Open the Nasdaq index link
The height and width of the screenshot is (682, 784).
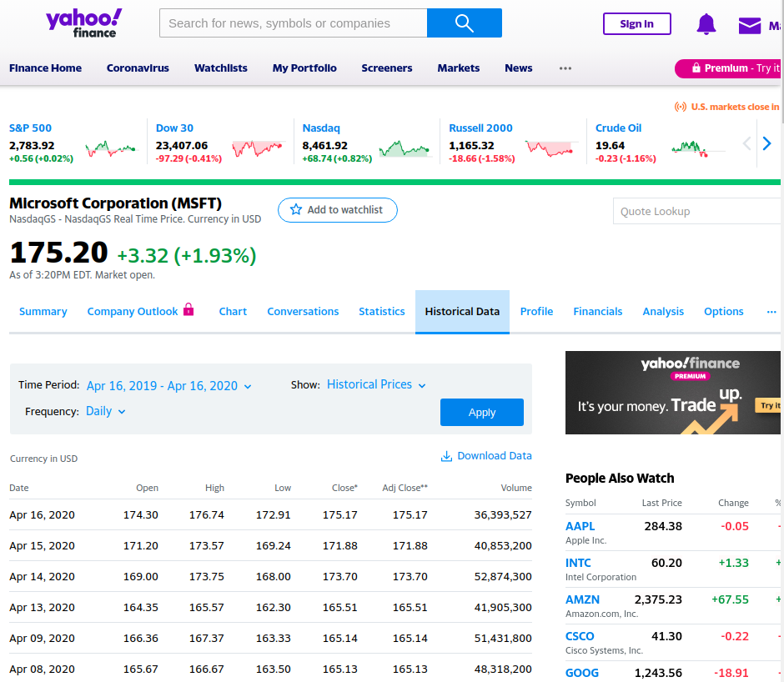coord(321,128)
